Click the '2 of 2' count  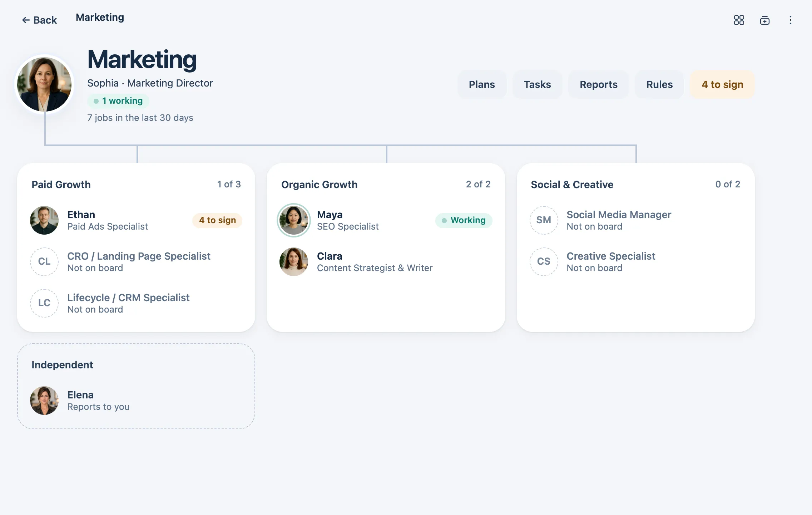pyautogui.click(x=478, y=184)
